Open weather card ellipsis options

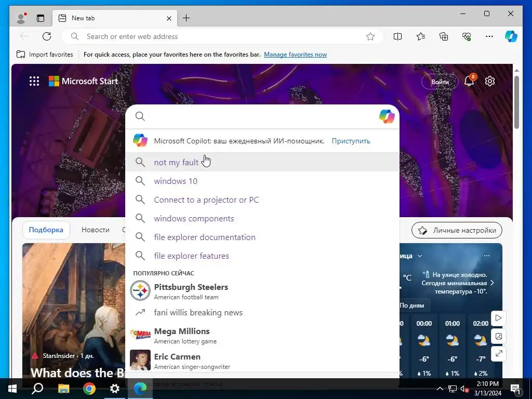pos(487,256)
